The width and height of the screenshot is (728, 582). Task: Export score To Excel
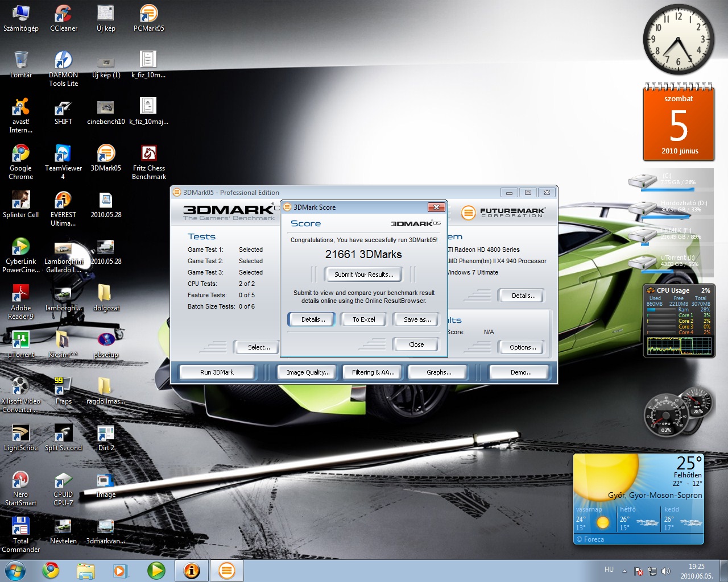364,319
